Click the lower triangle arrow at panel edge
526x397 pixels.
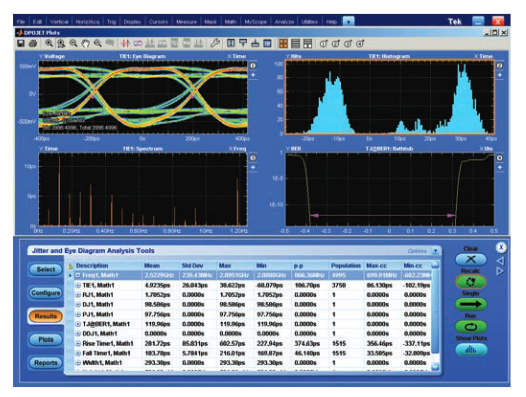click(500, 271)
